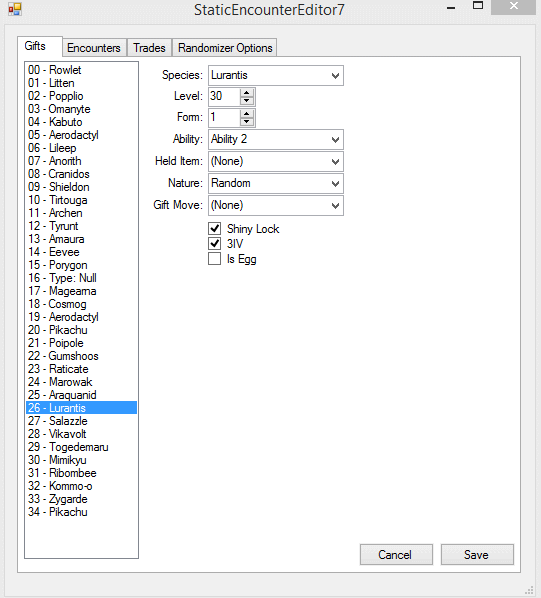Select gift entry 10 - Tirtouga

[81, 200]
